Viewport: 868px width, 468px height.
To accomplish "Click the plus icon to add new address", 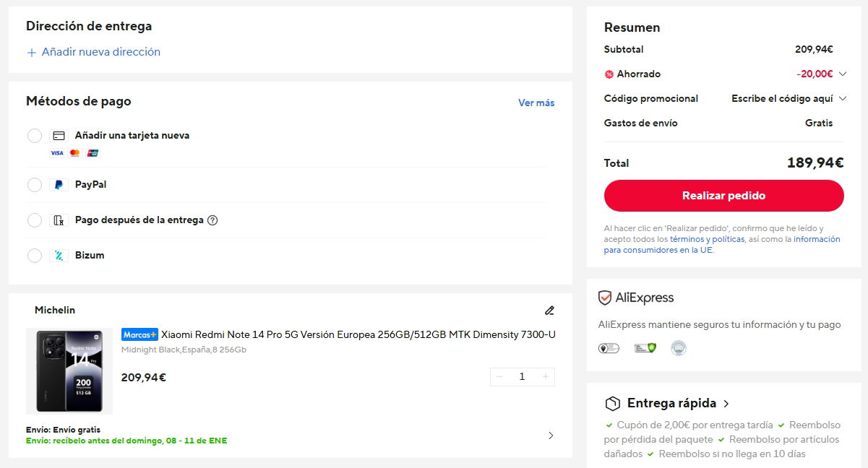I will click(31, 53).
